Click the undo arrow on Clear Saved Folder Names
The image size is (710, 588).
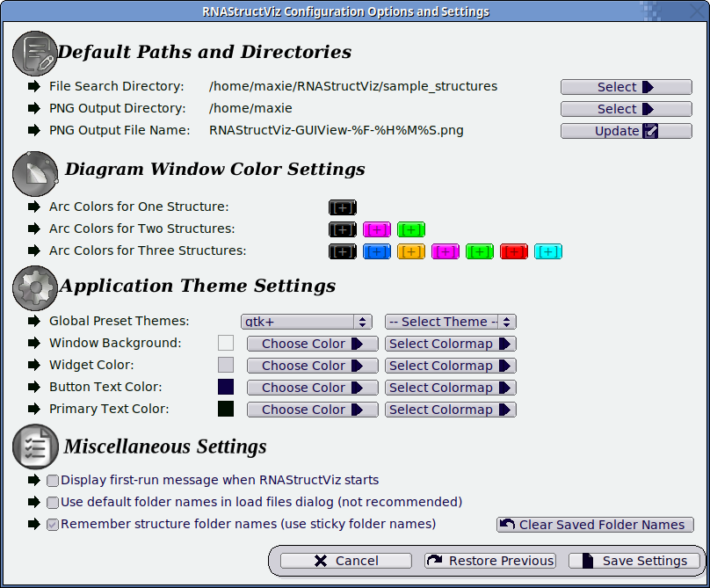507,524
